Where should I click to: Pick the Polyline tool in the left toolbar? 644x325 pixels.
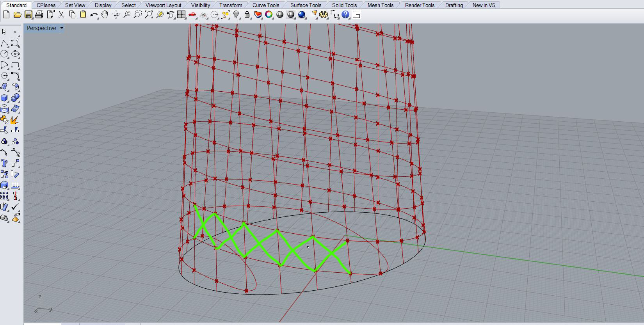tap(5, 43)
